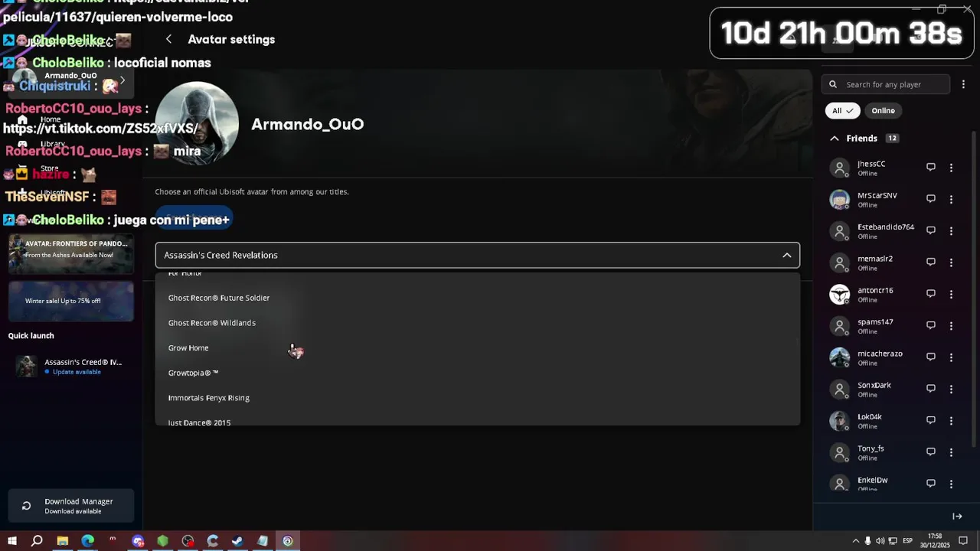
Task: Choose Grow Home in the game list
Action: 478,347
